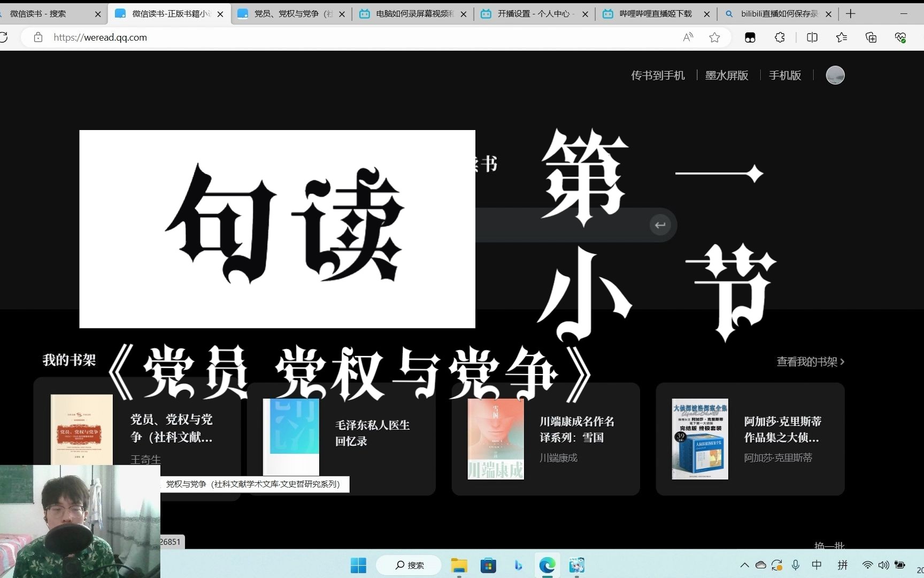This screenshot has width=924, height=578.
Task: Switch to the 党员、党权与党争 browser tab
Action: [292, 14]
